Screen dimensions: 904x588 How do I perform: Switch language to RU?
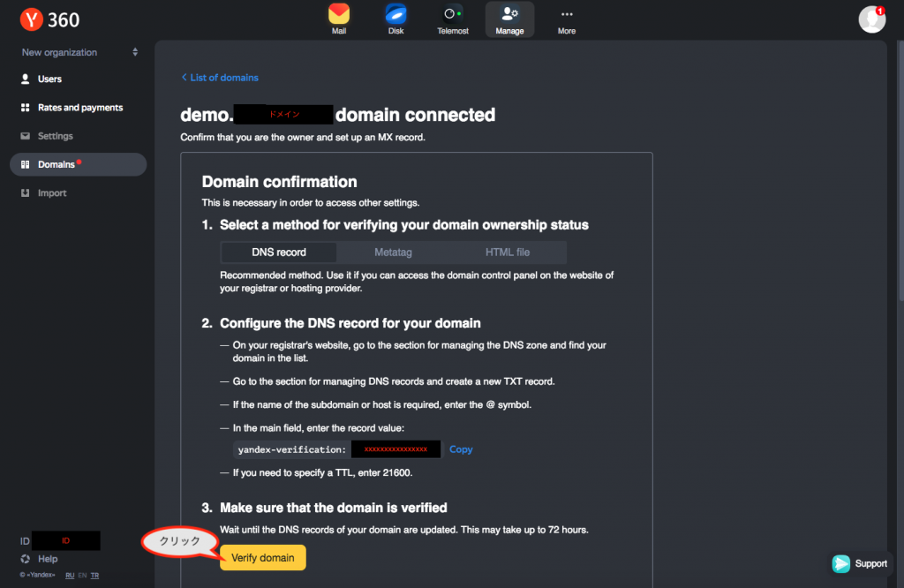70,576
